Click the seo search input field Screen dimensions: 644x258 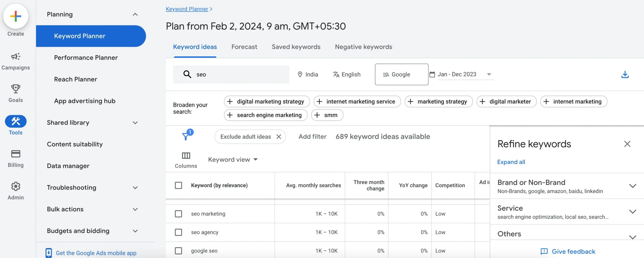231,74
